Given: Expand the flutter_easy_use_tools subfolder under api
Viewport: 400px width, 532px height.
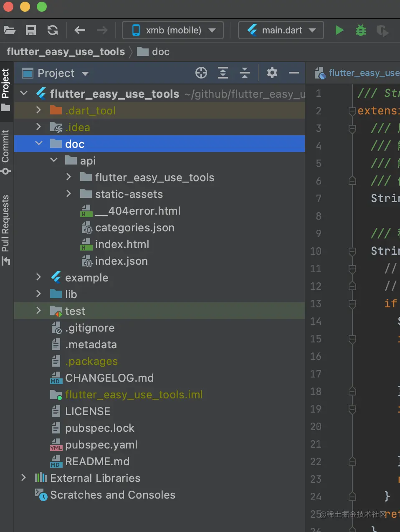Looking at the screenshot, I should [x=69, y=177].
